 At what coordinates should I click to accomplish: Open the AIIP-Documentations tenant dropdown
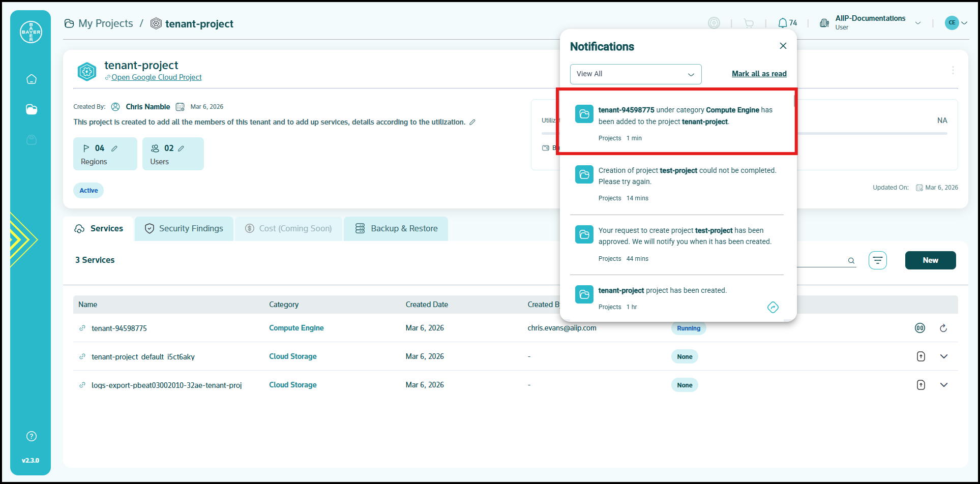pyautogui.click(x=918, y=23)
